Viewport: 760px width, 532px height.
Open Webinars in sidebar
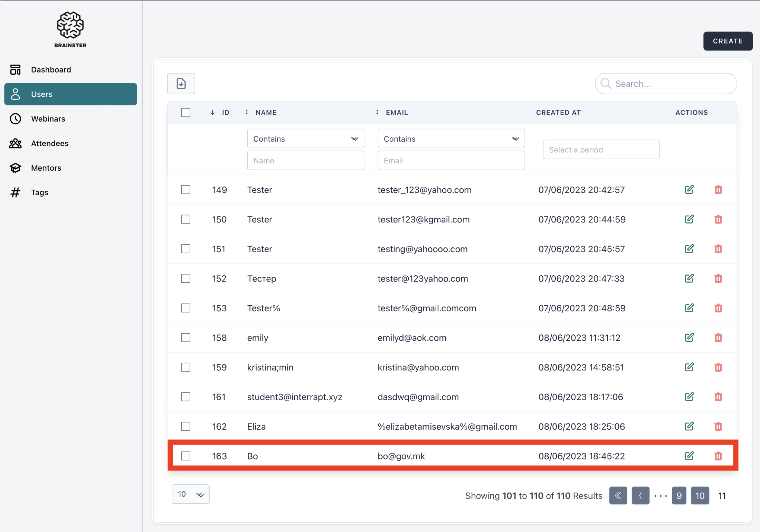tap(48, 119)
